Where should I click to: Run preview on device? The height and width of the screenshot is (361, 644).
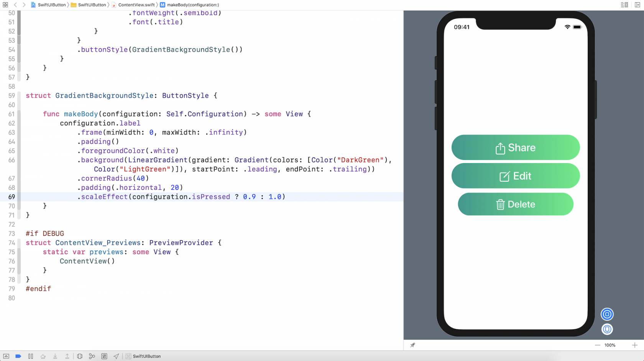pyautogui.click(x=607, y=329)
